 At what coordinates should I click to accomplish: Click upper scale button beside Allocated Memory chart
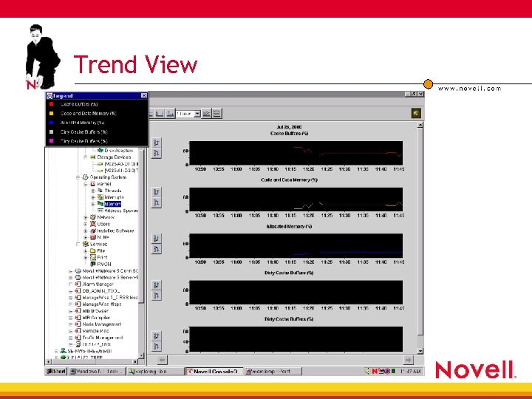click(156, 239)
